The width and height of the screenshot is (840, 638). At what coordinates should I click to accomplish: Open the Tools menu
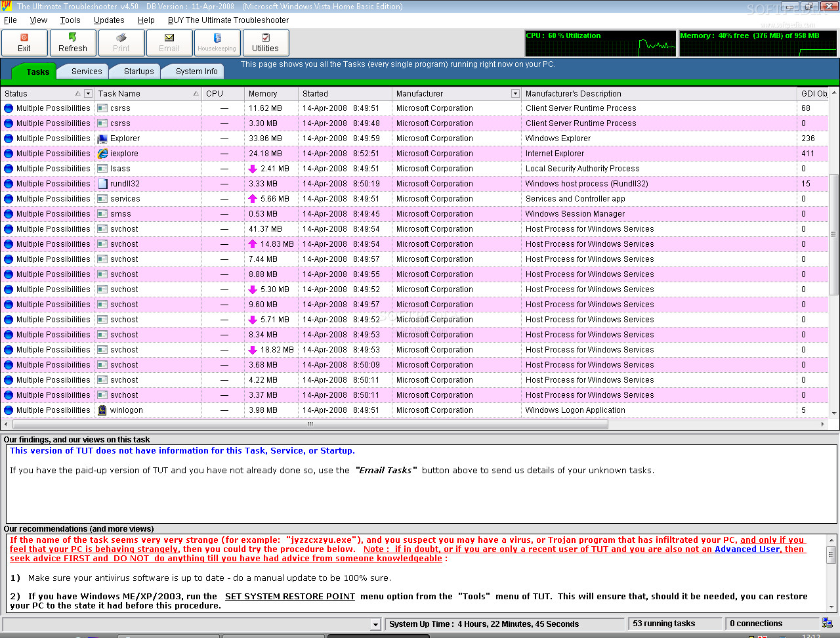pos(70,20)
